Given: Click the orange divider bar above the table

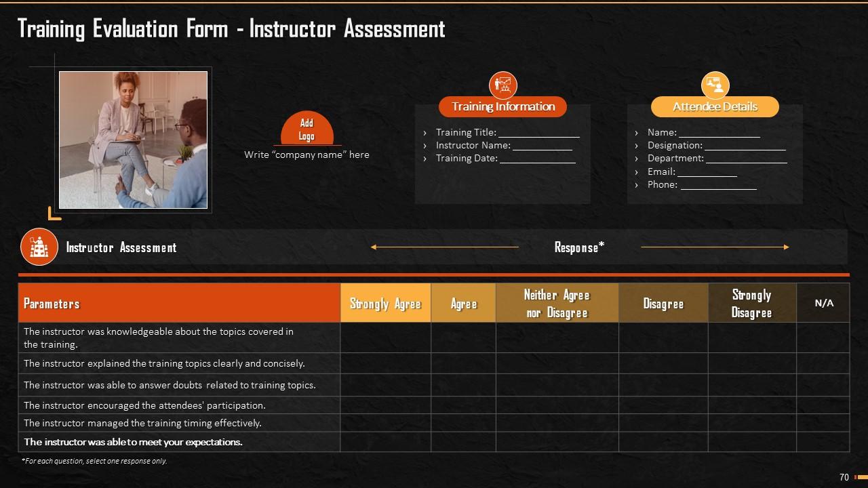Looking at the screenshot, I should point(434,274).
